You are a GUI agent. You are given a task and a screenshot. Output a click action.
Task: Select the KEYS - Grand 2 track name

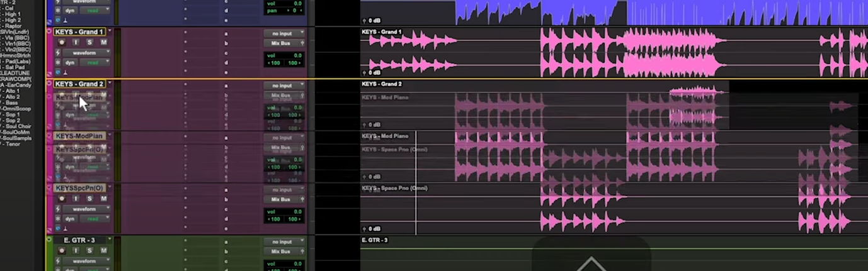79,84
